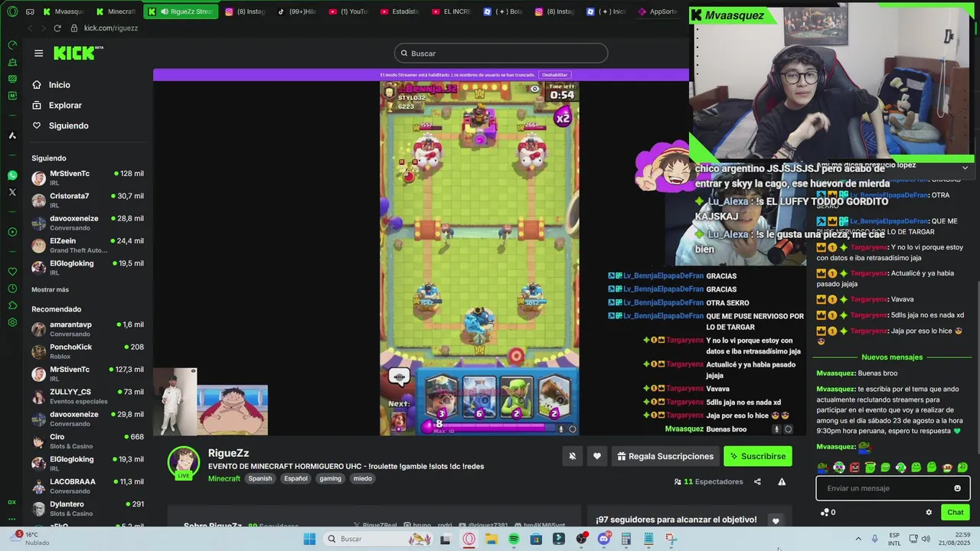The image size is (980, 551).
Task: Open PonchoKick recommended channel
Action: pos(87,351)
